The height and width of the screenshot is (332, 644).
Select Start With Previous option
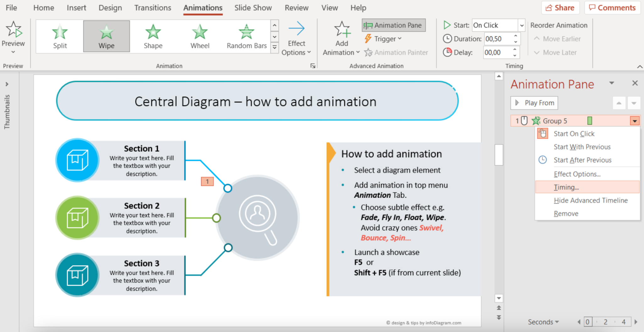582,147
